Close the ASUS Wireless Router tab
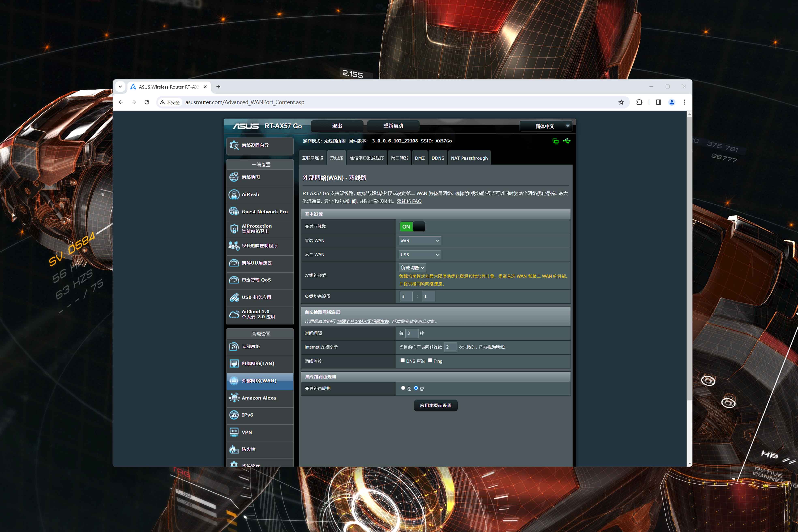This screenshot has height=532, width=798. click(x=205, y=87)
